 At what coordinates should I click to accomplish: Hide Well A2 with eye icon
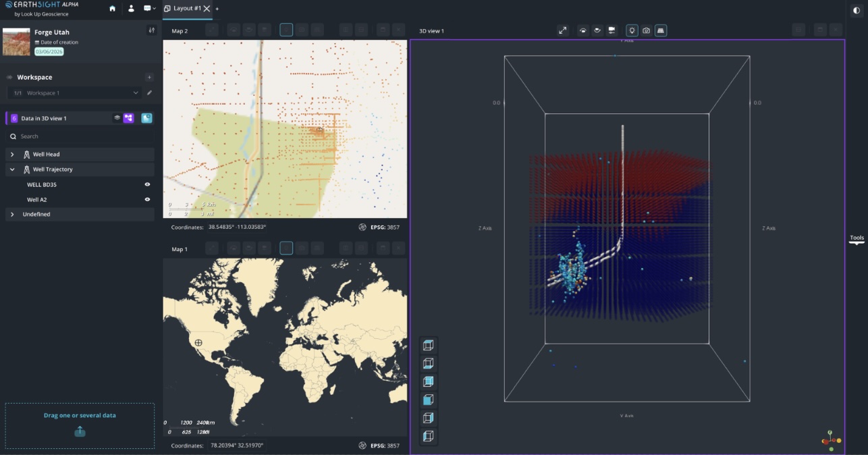(147, 200)
